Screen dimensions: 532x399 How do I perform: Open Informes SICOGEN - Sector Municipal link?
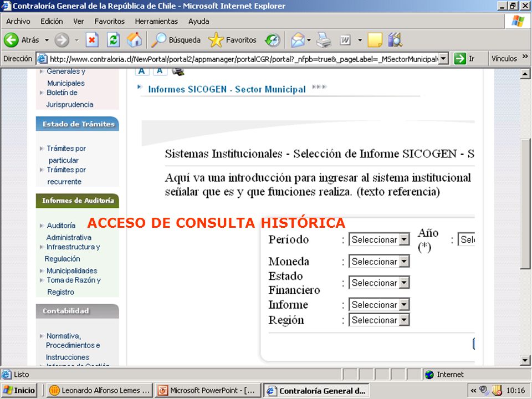point(227,89)
